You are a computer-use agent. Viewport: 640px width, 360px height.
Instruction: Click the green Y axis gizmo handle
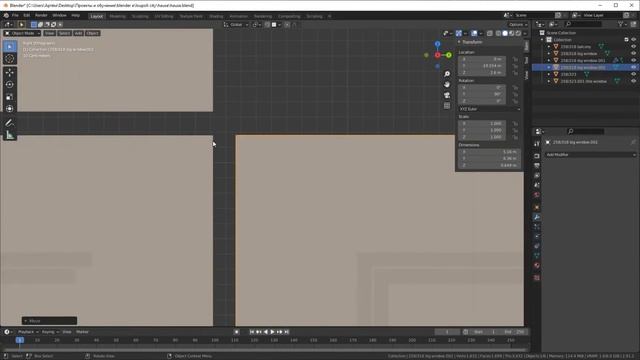(449, 55)
